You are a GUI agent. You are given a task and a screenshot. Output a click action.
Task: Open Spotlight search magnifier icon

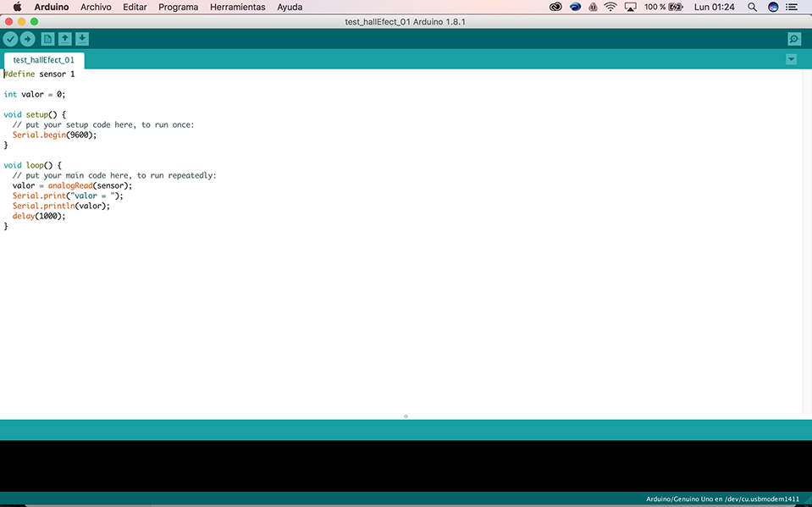pyautogui.click(x=753, y=7)
